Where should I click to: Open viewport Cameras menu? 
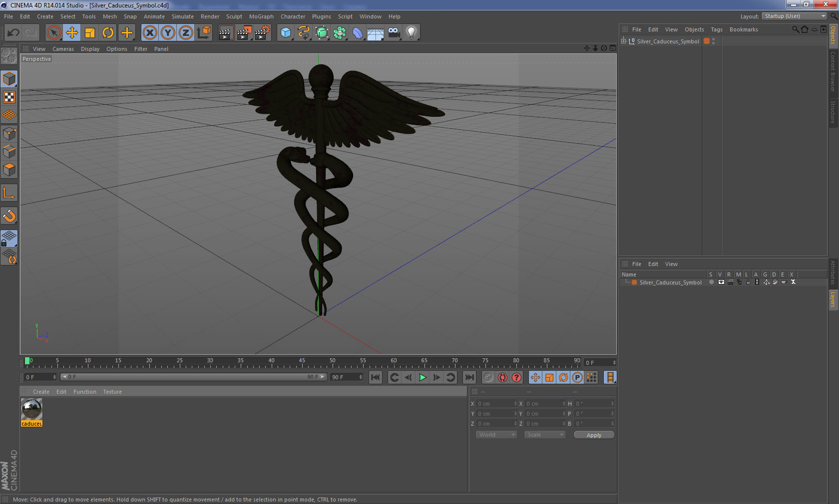click(x=63, y=49)
